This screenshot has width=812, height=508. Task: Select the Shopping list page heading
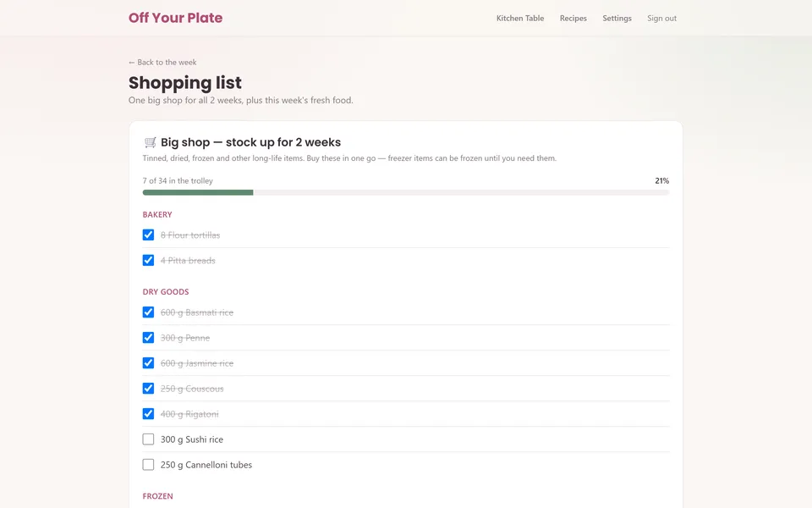pyautogui.click(x=185, y=82)
